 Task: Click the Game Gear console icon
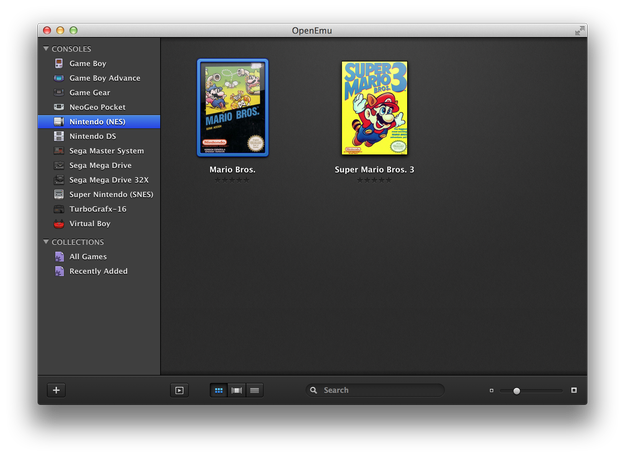[x=59, y=92]
